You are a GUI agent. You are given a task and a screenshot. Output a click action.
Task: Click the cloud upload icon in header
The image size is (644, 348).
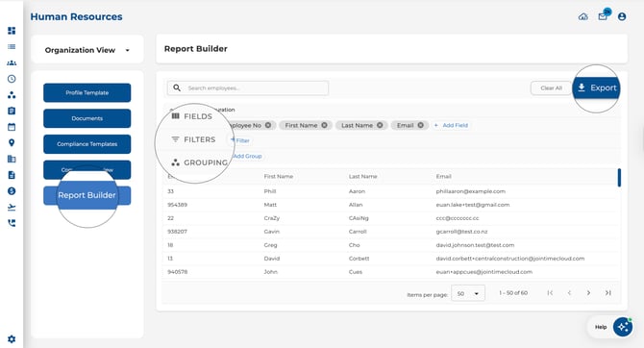pyautogui.click(x=583, y=17)
